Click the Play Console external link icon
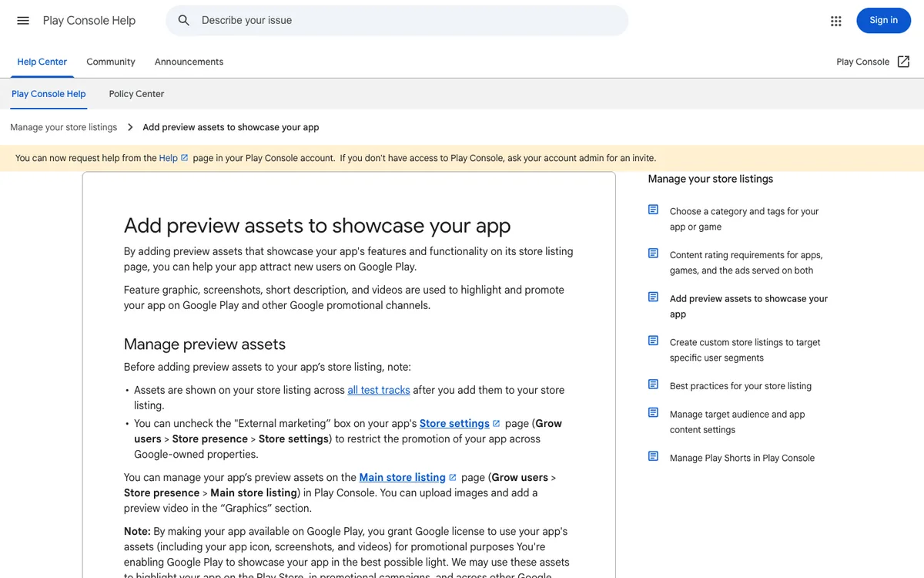Image resolution: width=924 pixels, height=578 pixels. pos(904,62)
